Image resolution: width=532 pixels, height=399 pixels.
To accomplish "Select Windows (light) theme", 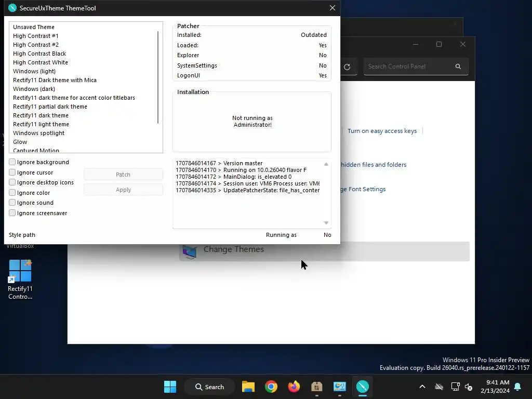I will point(34,71).
